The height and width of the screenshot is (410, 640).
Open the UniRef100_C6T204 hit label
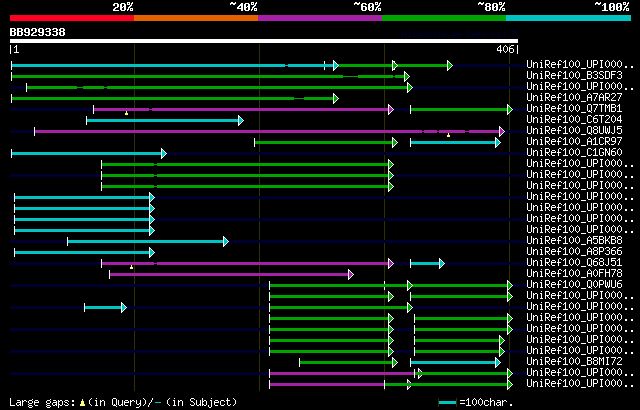click(574, 120)
